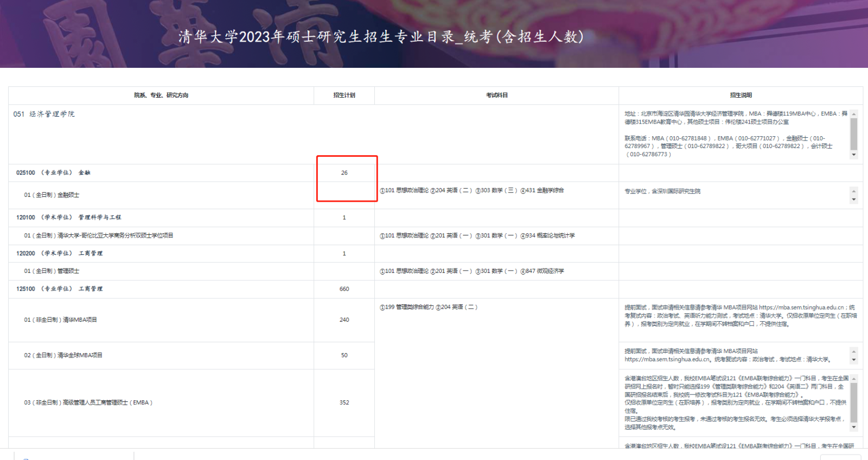Click scroll-up arrow in 清华全球MBA项目 notes cell
Viewport: 868px width, 460px height.
point(854,352)
